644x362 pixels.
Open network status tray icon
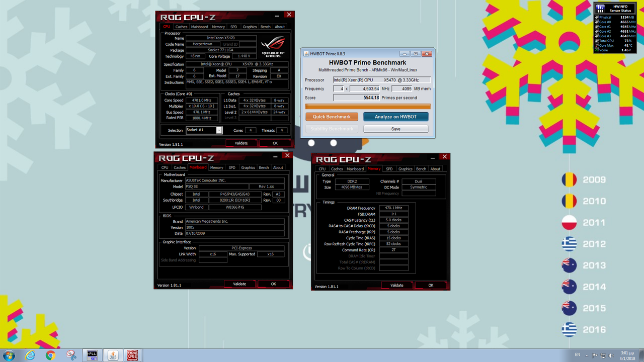pos(604,355)
